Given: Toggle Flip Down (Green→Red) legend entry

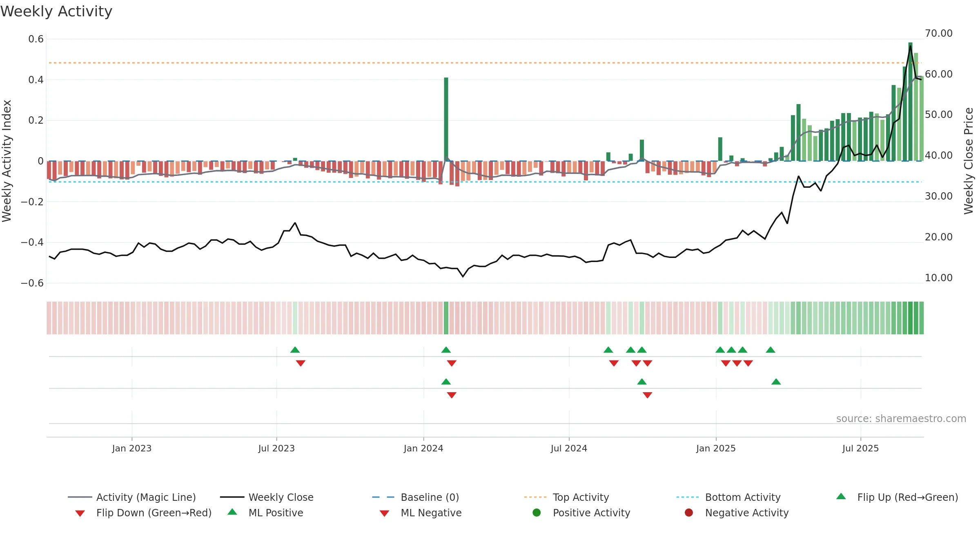Looking at the screenshot, I should (x=143, y=513).
